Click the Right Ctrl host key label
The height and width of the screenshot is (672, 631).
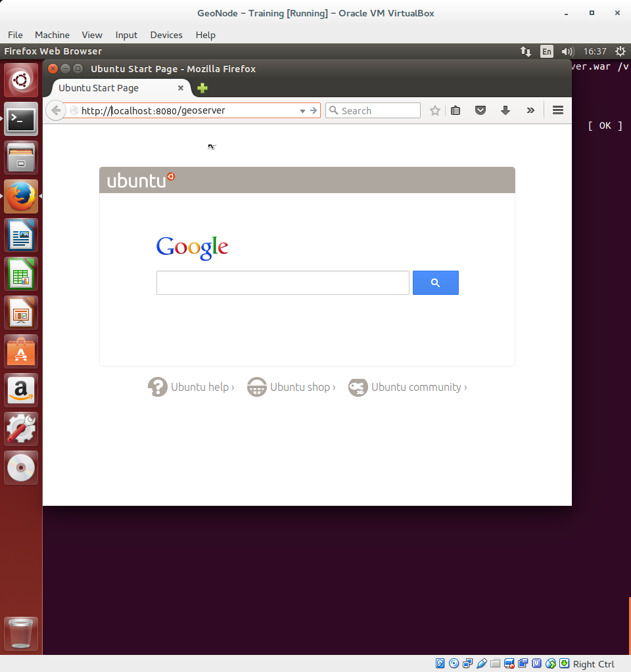click(594, 664)
